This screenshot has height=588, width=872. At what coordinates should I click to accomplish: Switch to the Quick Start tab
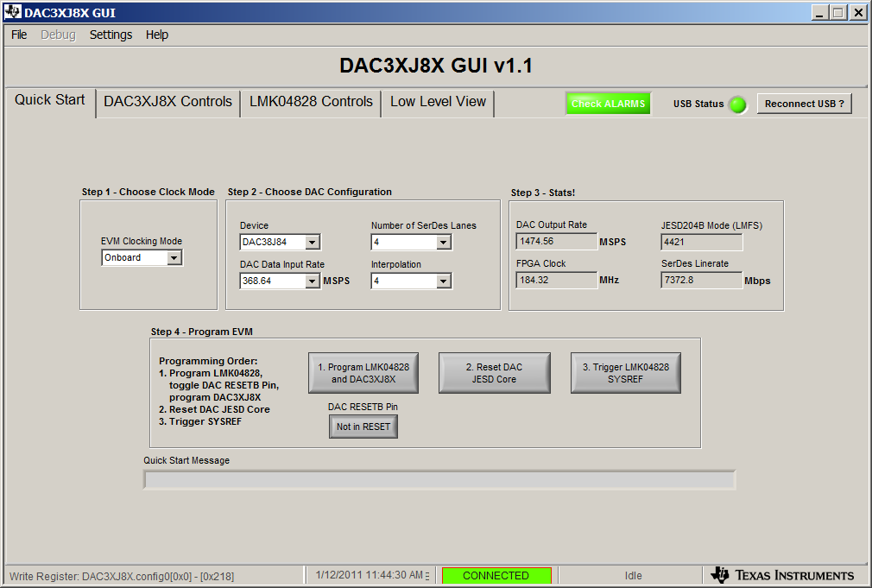(49, 100)
